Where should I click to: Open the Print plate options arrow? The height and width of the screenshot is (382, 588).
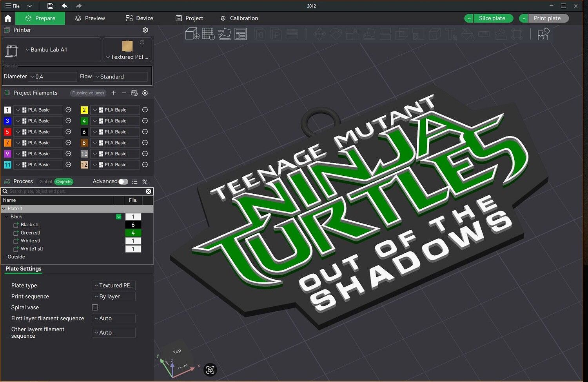(524, 18)
